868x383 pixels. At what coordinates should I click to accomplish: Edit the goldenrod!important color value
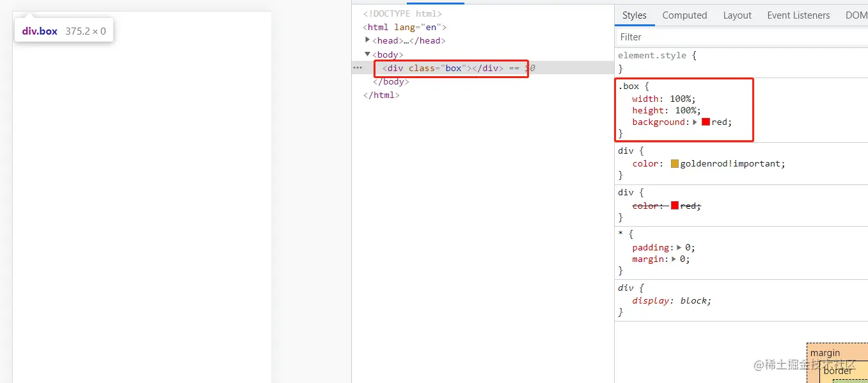tap(730, 163)
